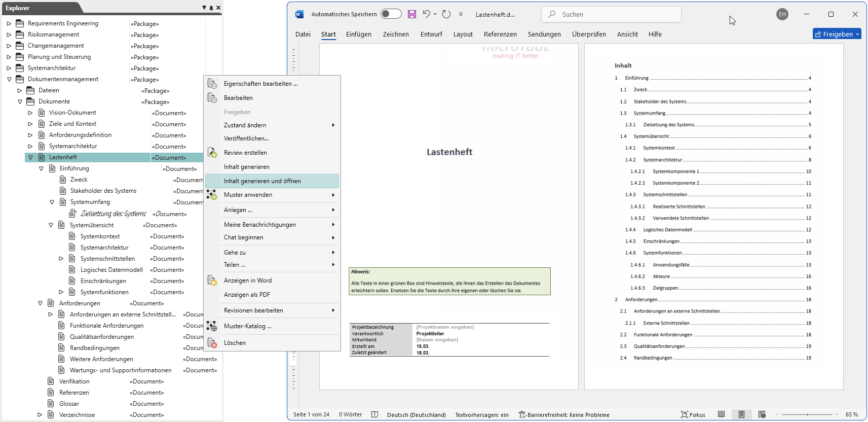Collapse the Dokumentenmanagement package
The width and height of the screenshot is (868, 422).
tap(9, 79)
